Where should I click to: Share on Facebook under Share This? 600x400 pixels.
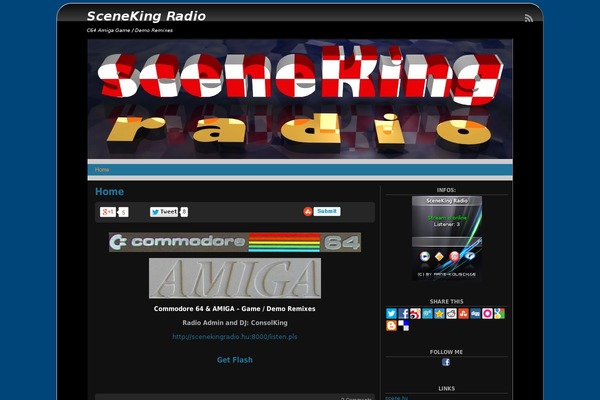[403, 313]
